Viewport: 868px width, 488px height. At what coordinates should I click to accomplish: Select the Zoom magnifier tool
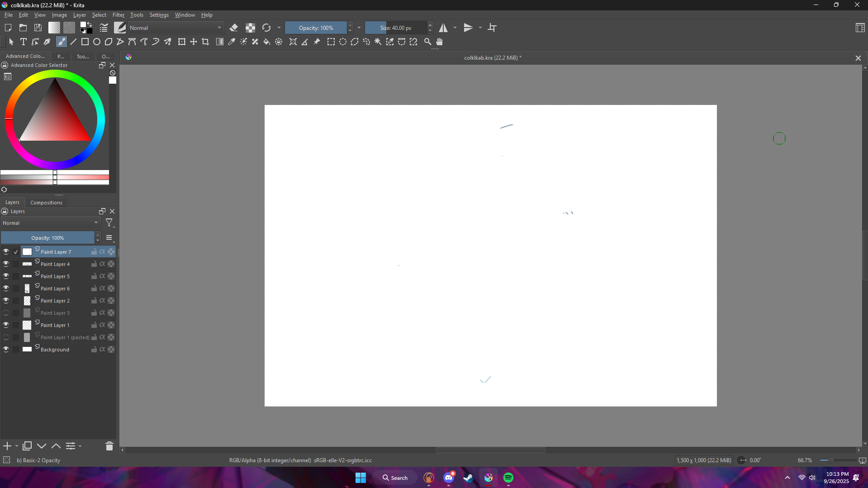pyautogui.click(x=427, y=42)
